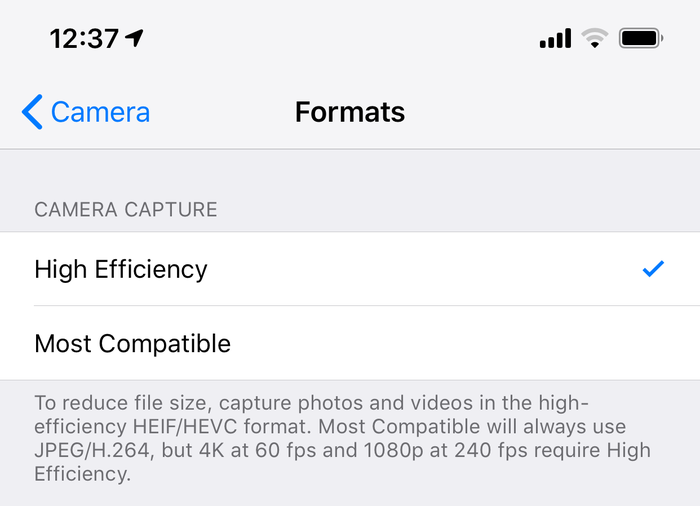Click the battery indicator icon
Viewport: 700px width, 506px height.
tap(641, 38)
